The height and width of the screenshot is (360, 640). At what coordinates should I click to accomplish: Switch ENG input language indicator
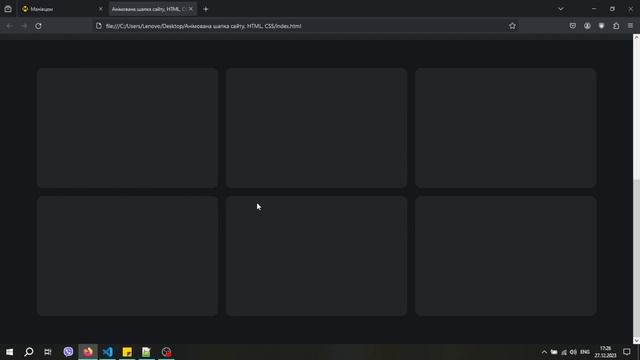pyautogui.click(x=585, y=352)
